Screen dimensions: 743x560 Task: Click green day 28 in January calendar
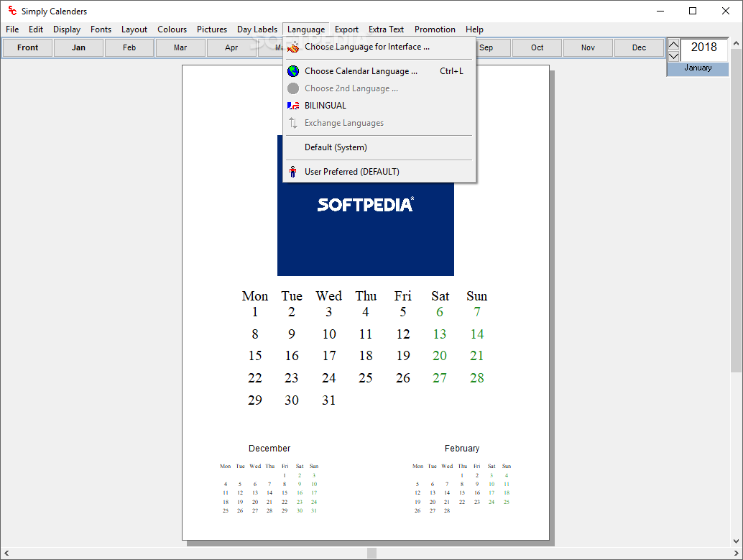(476, 378)
